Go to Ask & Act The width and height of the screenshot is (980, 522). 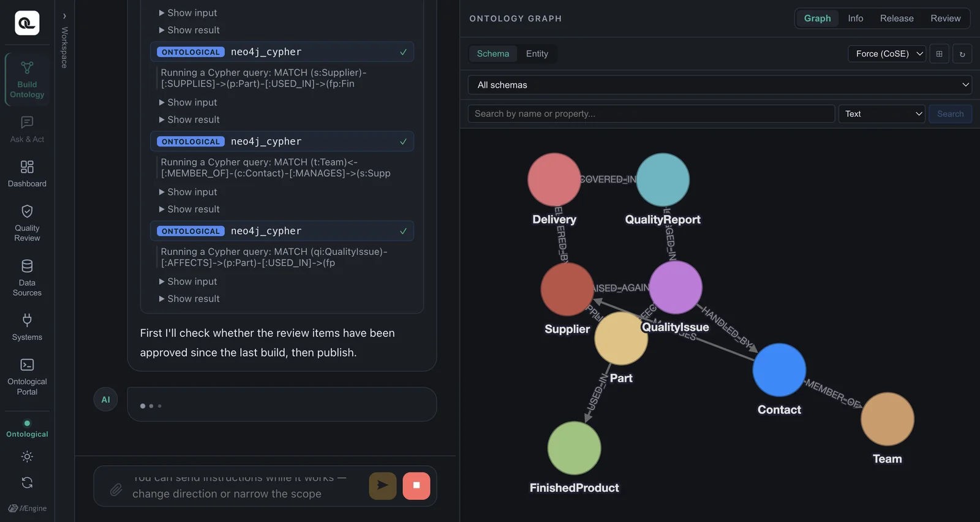(x=27, y=130)
